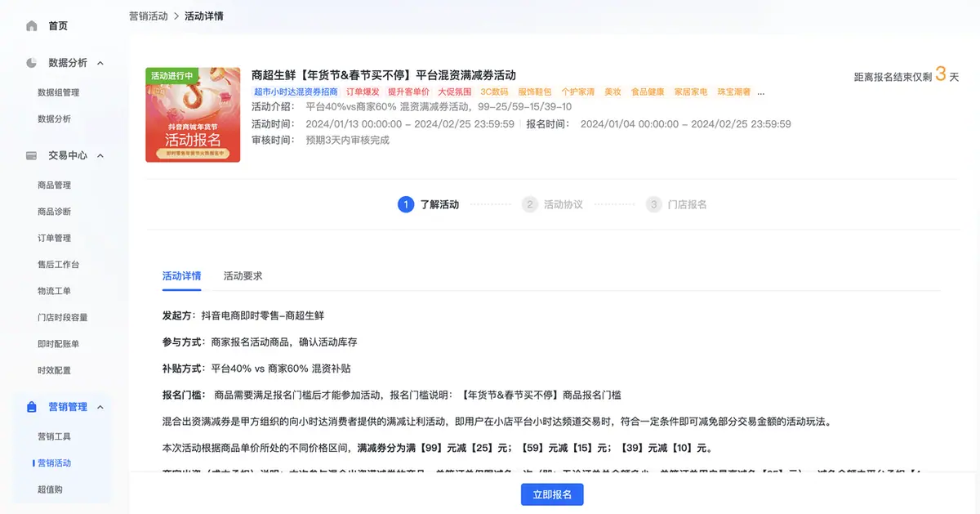Click the 订单爆发 tag
Image resolution: width=980 pixels, height=514 pixels.
(x=363, y=92)
